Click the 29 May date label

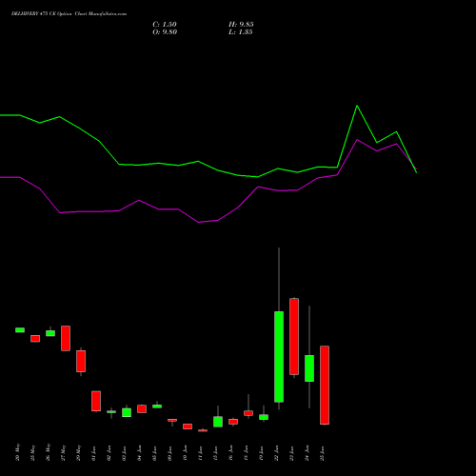[x=78, y=452]
